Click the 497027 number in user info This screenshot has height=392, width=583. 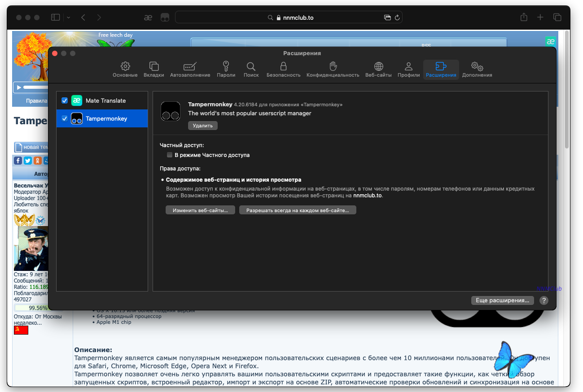pyautogui.click(x=23, y=300)
